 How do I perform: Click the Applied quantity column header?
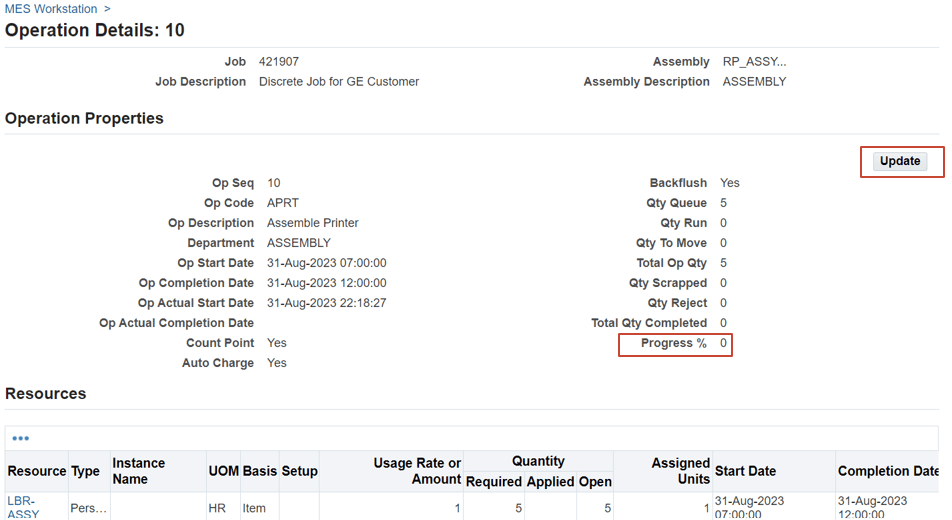click(x=551, y=482)
